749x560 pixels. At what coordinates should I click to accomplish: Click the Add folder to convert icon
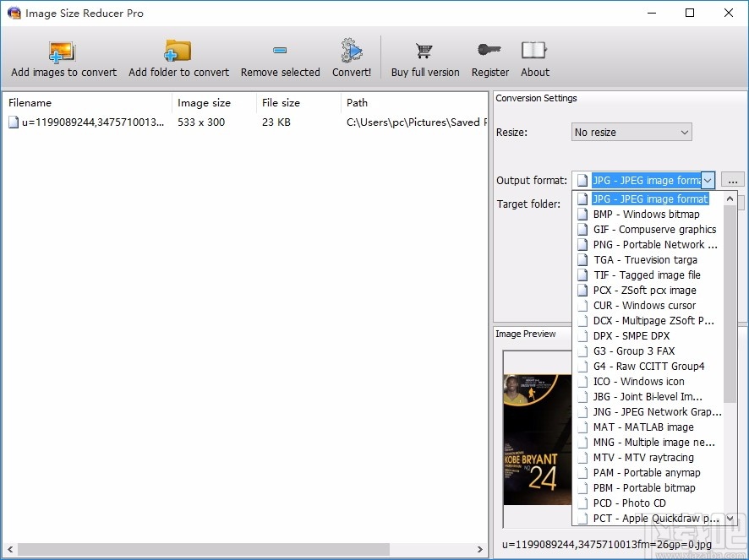tap(178, 51)
